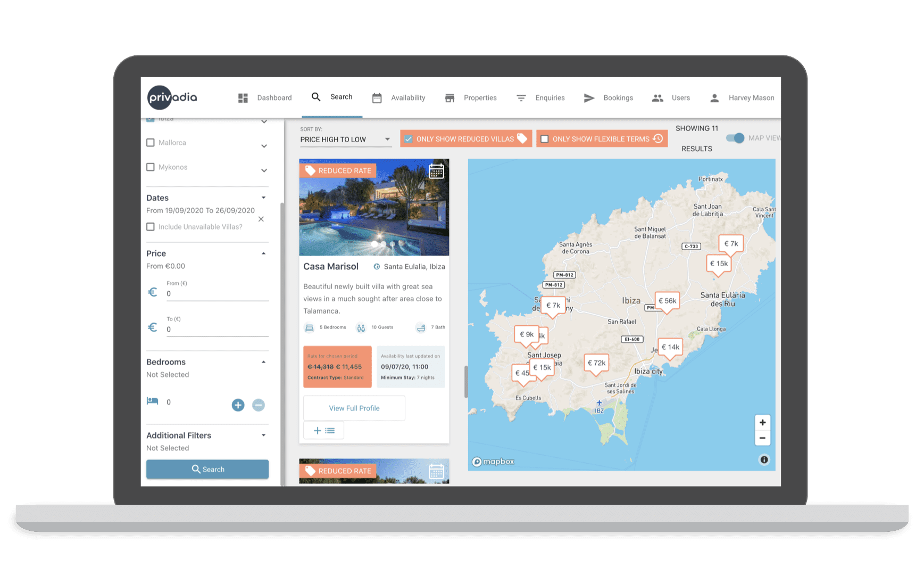Click the price To (€) input field
Viewport: 924px width, 575px height.
coord(217,330)
